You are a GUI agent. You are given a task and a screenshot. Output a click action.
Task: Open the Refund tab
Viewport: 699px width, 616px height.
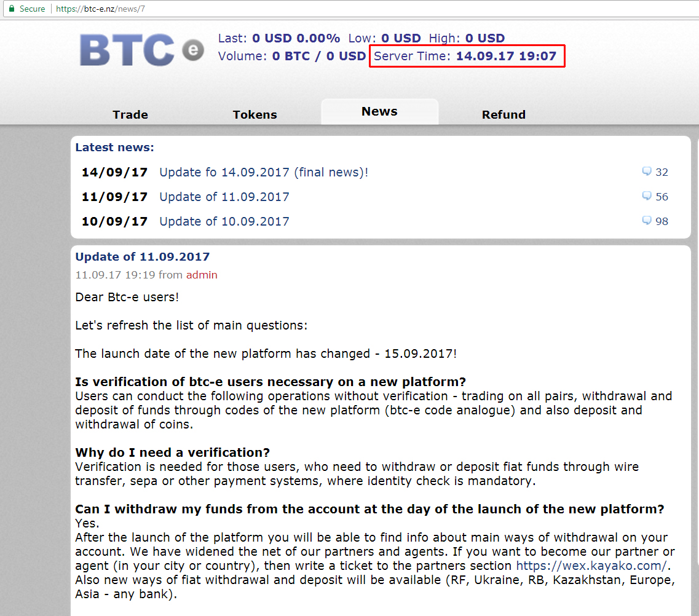[x=504, y=114]
